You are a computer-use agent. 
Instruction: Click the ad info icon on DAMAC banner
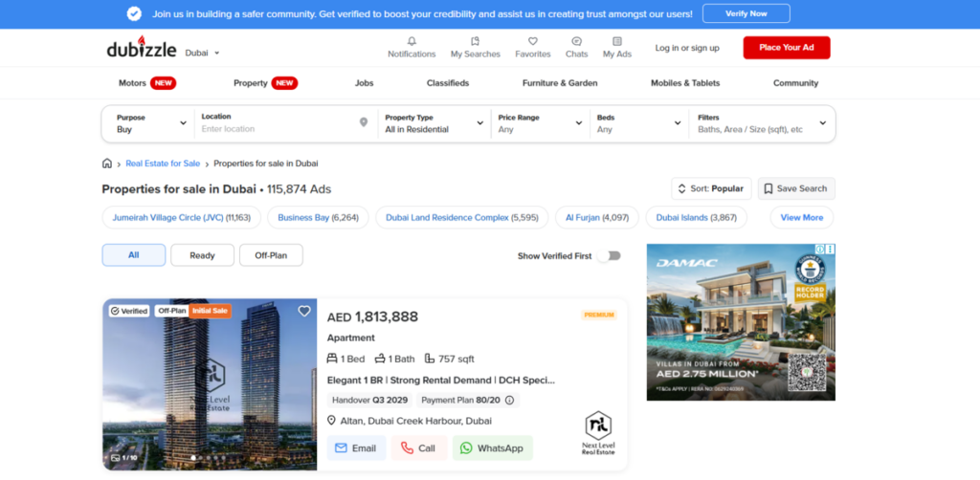coord(820,249)
